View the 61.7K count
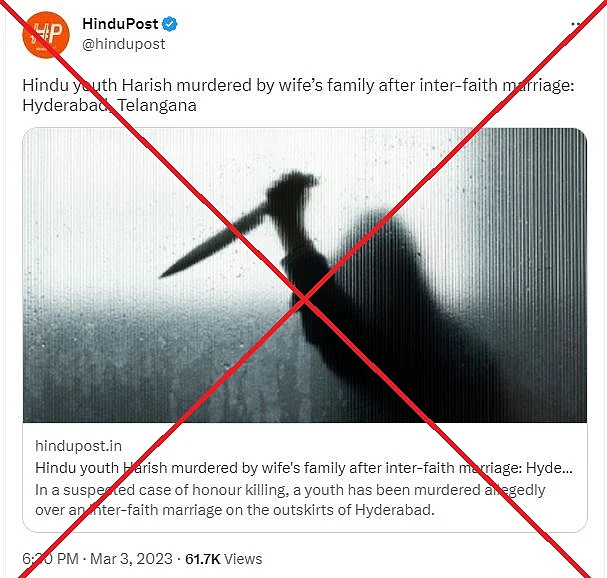607x578 pixels. 202,559
